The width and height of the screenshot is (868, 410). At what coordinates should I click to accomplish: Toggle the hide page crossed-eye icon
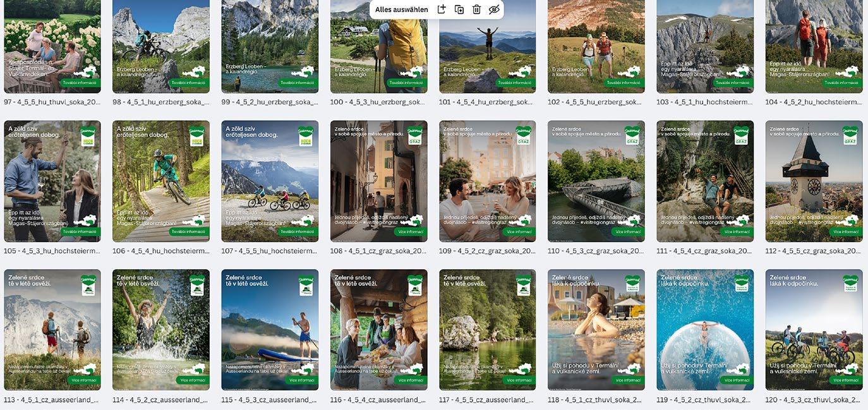(494, 9)
